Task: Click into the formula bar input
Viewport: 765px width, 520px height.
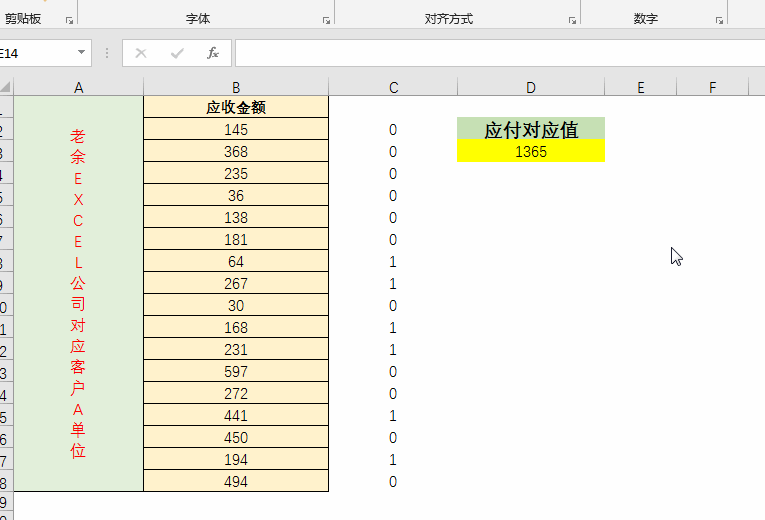Action: point(500,53)
